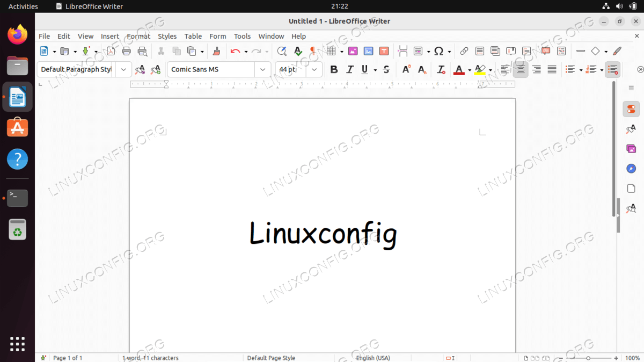
Task: Insert a chart
Action: coord(368,51)
